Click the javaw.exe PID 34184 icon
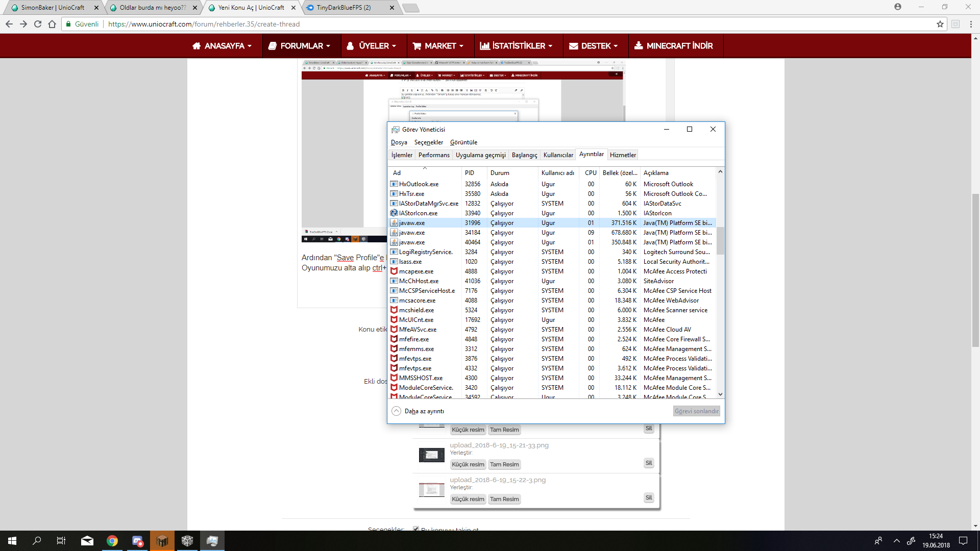Image resolution: width=980 pixels, height=551 pixels. 394,233
